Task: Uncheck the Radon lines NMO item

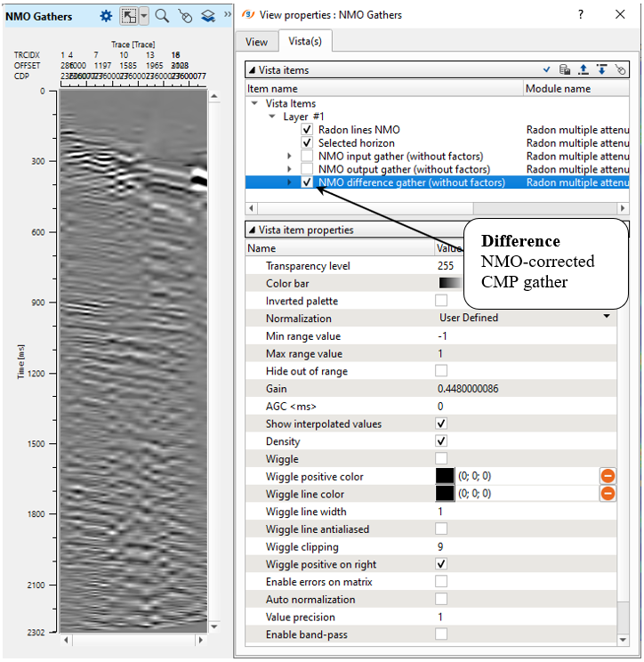Action: point(307,130)
